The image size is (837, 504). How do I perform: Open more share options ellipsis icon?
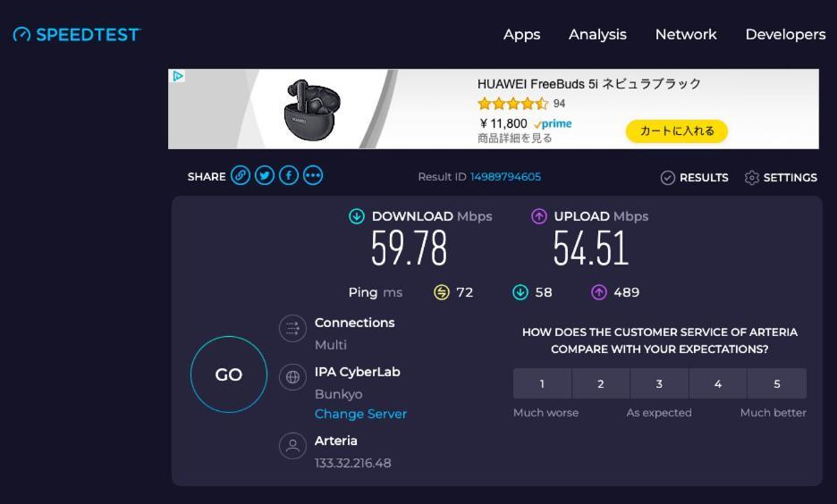313,175
